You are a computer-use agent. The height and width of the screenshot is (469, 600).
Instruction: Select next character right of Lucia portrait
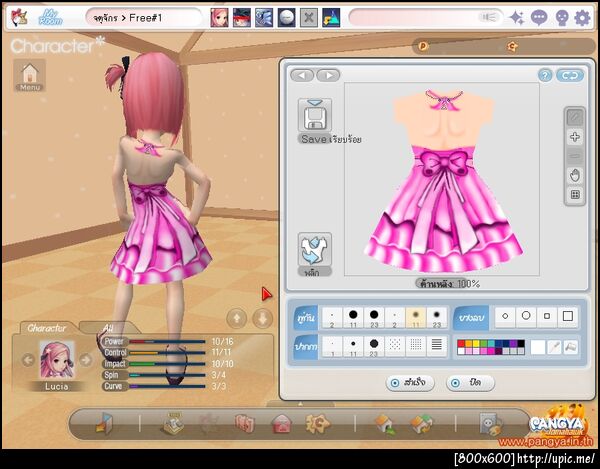pos(86,360)
